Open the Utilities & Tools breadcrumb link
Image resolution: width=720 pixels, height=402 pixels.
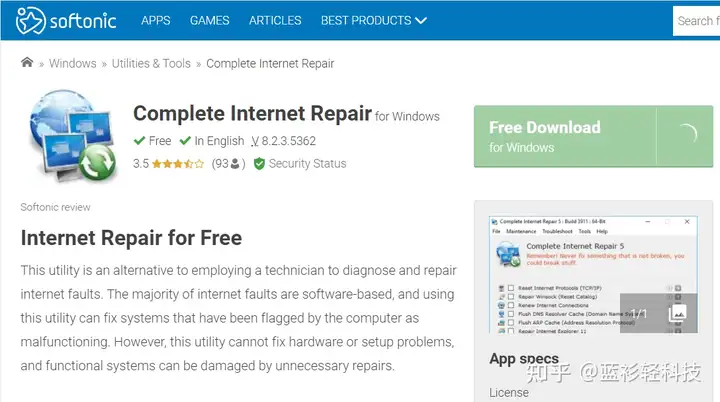tap(151, 63)
